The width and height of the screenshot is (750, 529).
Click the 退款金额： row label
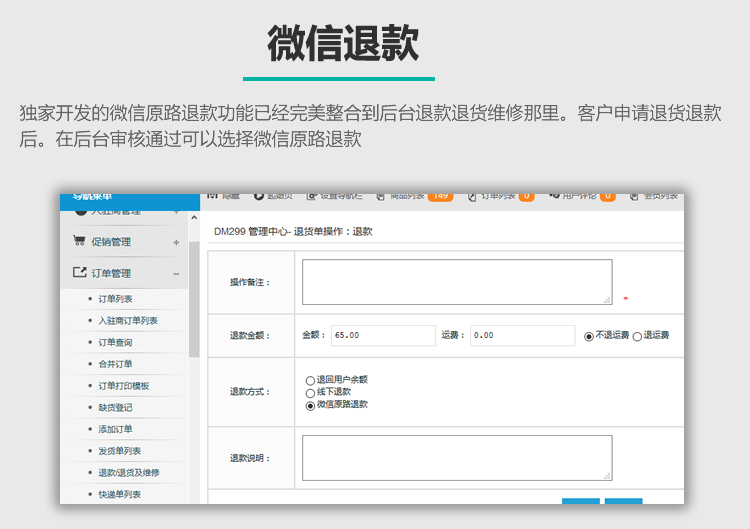click(x=250, y=336)
